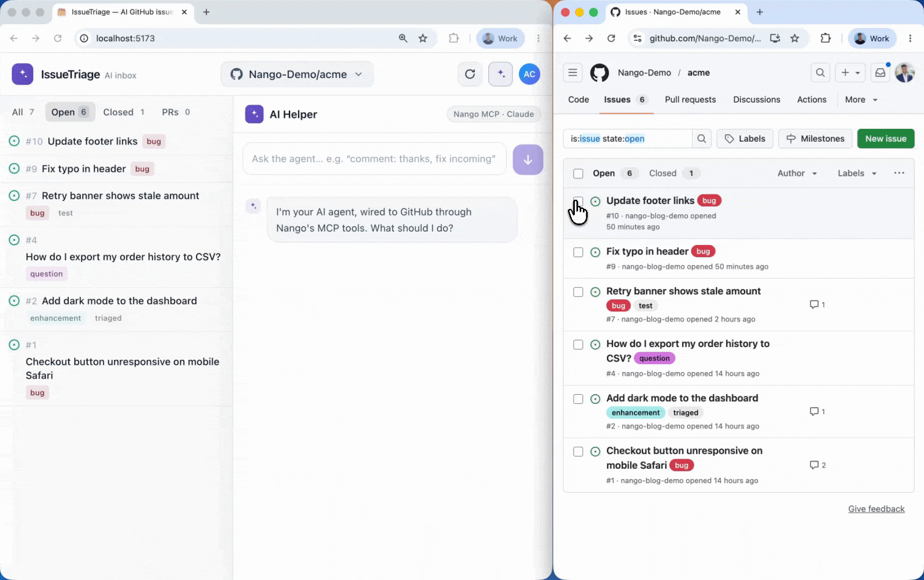Open the Author filter dropdown

click(x=797, y=173)
